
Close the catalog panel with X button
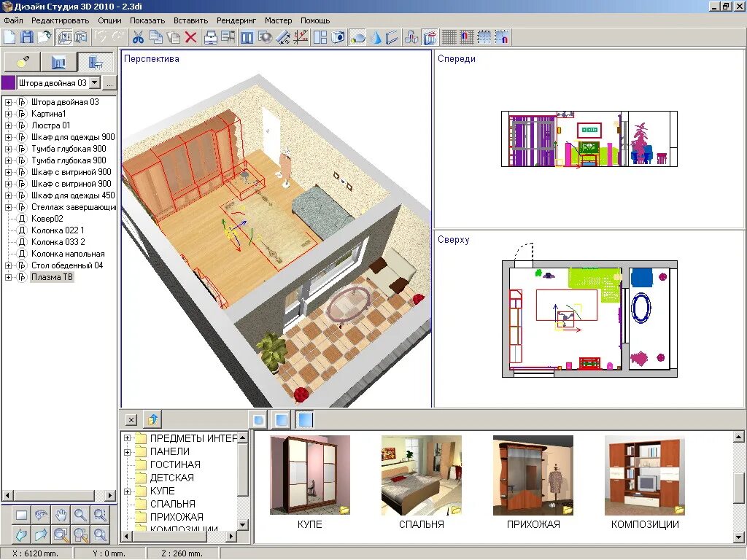(x=131, y=419)
